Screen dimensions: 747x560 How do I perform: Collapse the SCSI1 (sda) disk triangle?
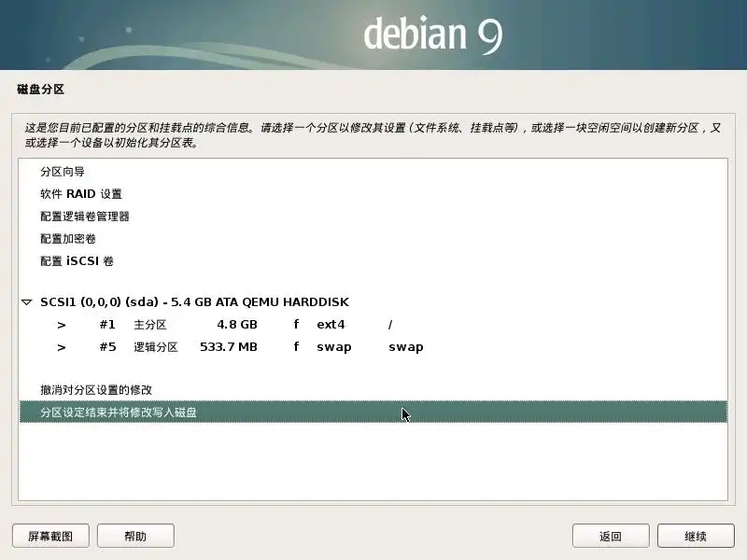(27, 301)
